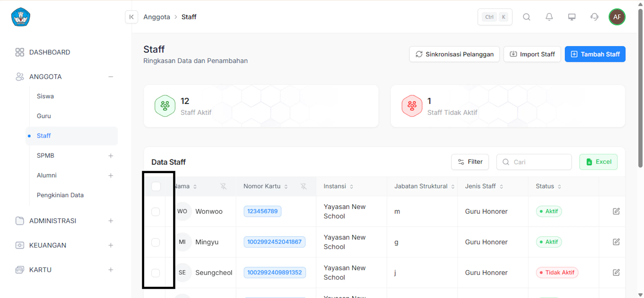Sort by Nomor Kartu column arrows
This screenshot has width=644, height=298.
[286, 187]
